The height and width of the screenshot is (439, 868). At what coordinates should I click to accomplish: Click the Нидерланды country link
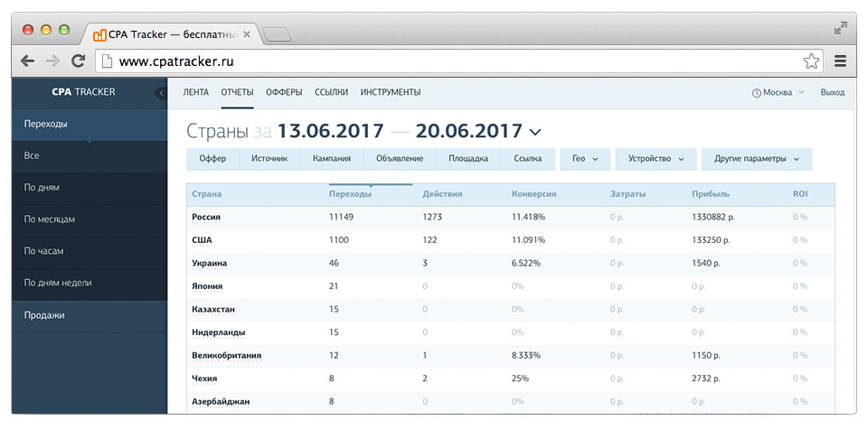(219, 332)
